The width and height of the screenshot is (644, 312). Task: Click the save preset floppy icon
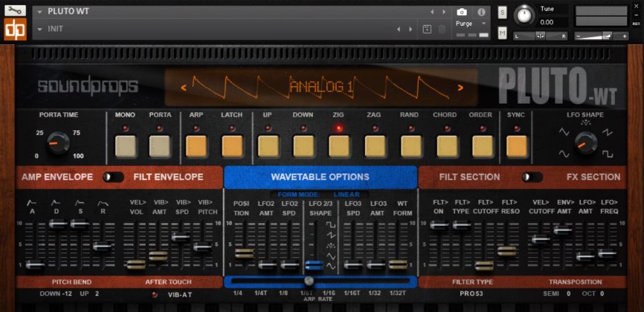click(427, 29)
